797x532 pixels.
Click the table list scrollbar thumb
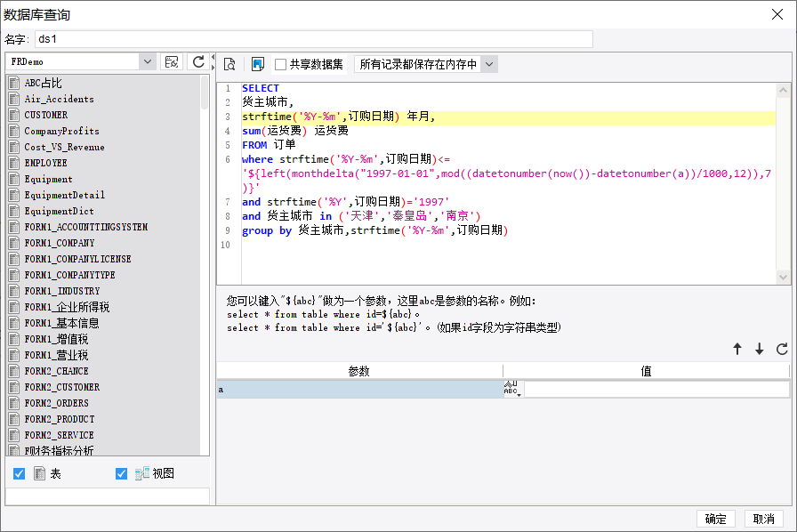pos(205,93)
